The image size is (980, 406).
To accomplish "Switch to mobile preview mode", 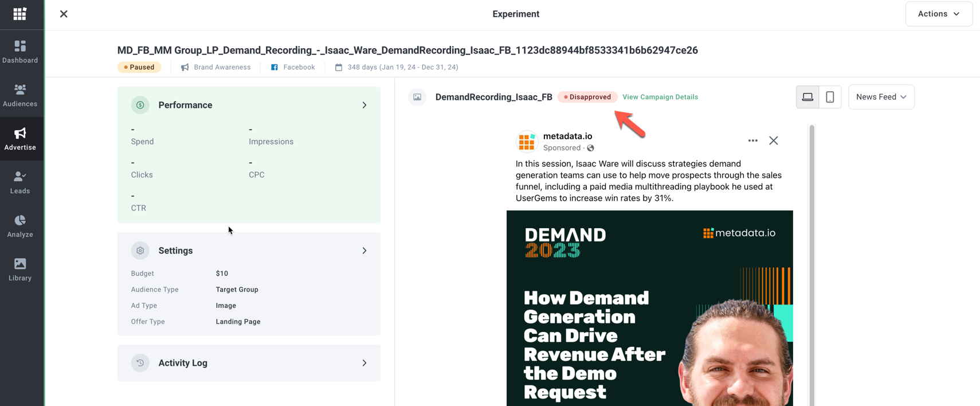I will (x=829, y=97).
